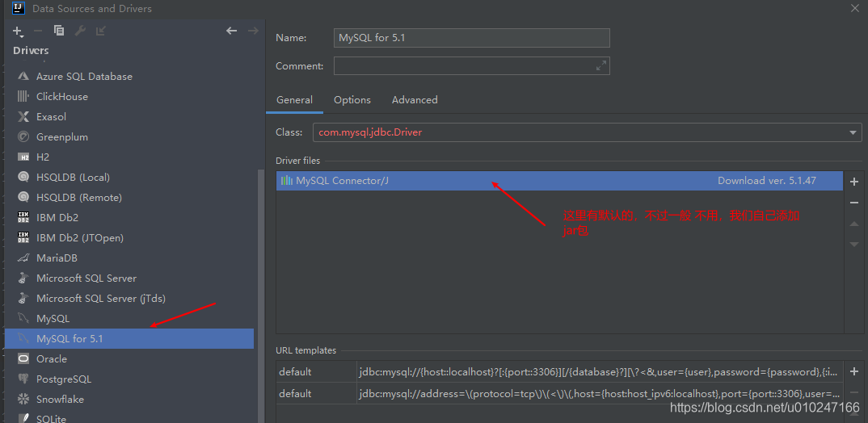Click the remove (minus) toolbar icon
Image resolution: width=868 pixels, height=423 pixels.
click(x=38, y=31)
